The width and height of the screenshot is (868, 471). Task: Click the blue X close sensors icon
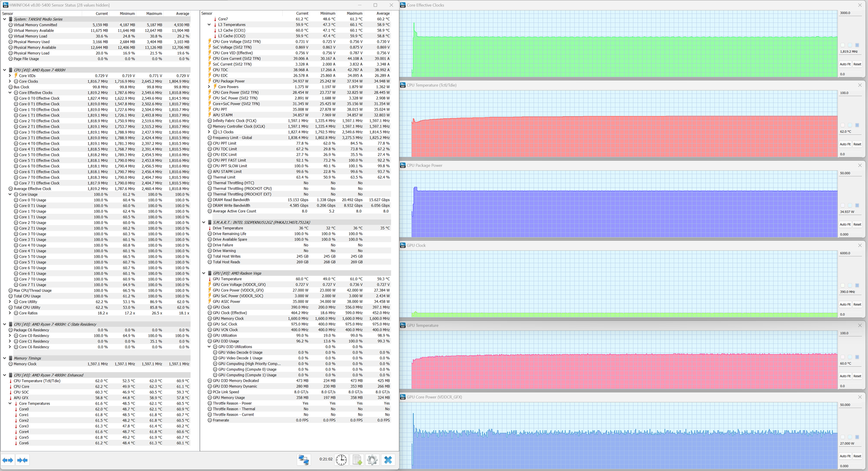point(388,460)
